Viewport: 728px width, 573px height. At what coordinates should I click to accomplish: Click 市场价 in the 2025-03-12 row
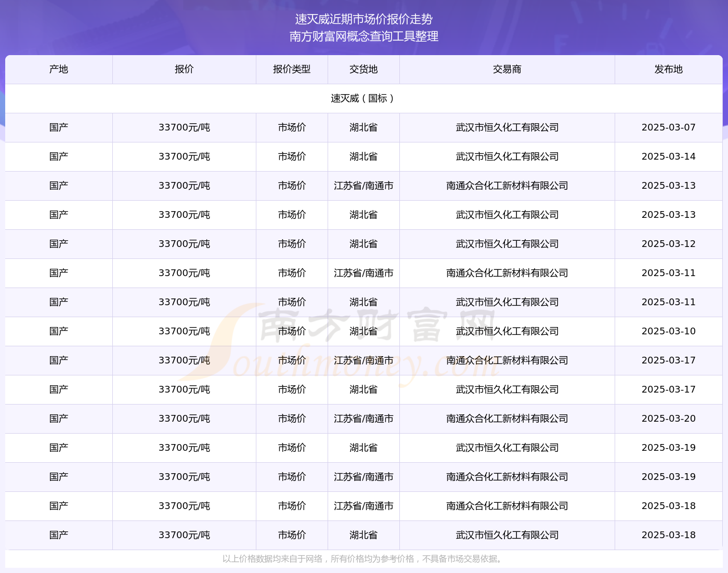click(x=292, y=244)
